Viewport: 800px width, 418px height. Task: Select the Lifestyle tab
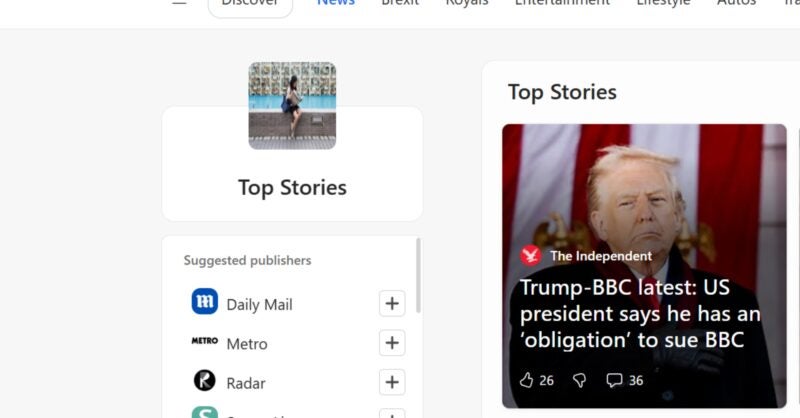pos(663,3)
